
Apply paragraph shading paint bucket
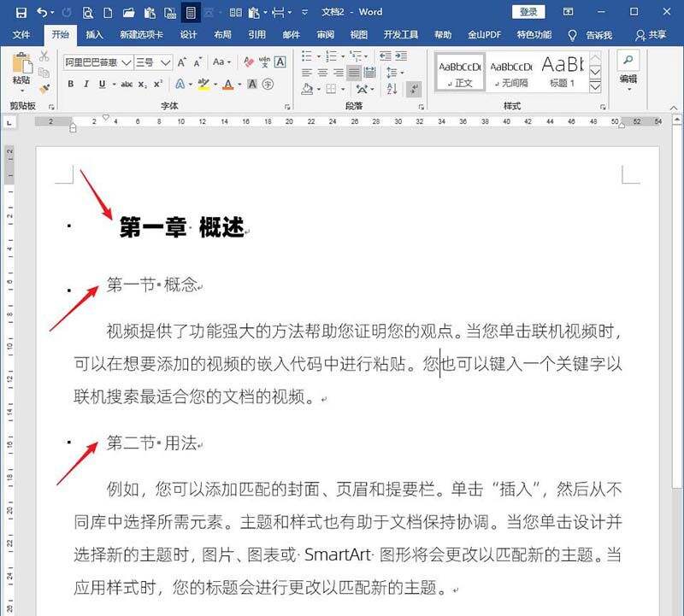(307, 89)
